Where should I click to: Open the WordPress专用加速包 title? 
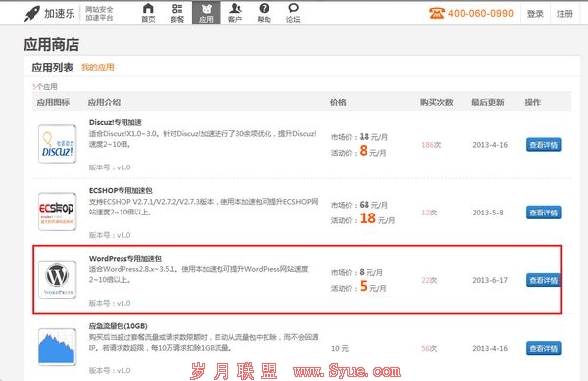click(125, 259)
